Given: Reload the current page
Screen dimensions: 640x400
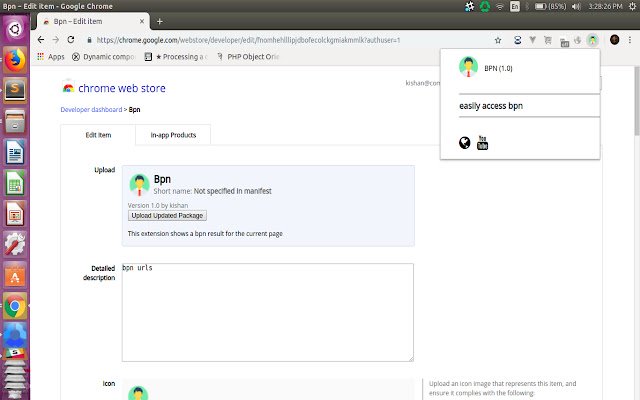Looking at the screenshot, I should point(71,40).
